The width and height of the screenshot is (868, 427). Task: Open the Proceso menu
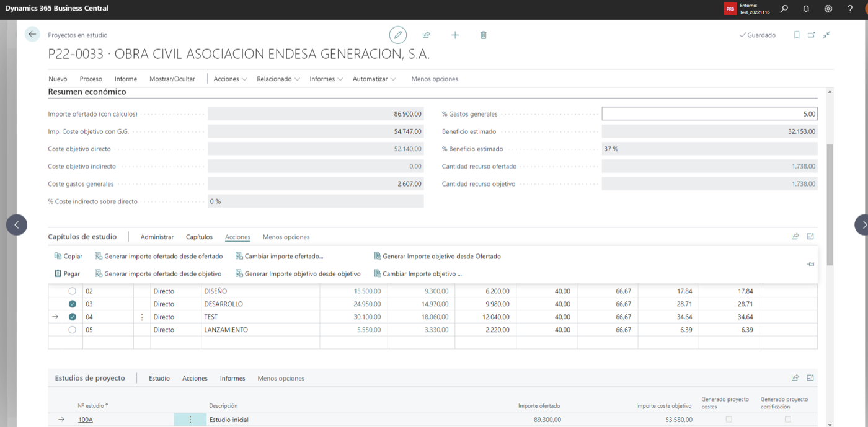coord(91,79)
